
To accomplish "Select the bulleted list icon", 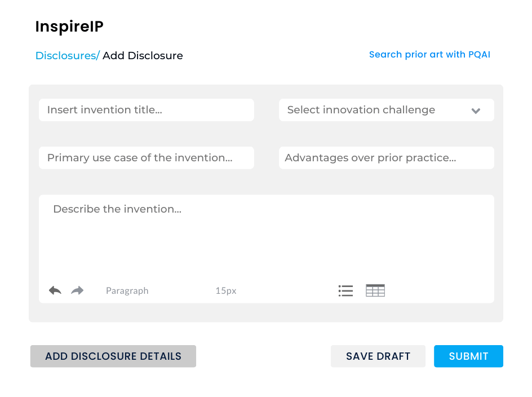I will 345,290.
